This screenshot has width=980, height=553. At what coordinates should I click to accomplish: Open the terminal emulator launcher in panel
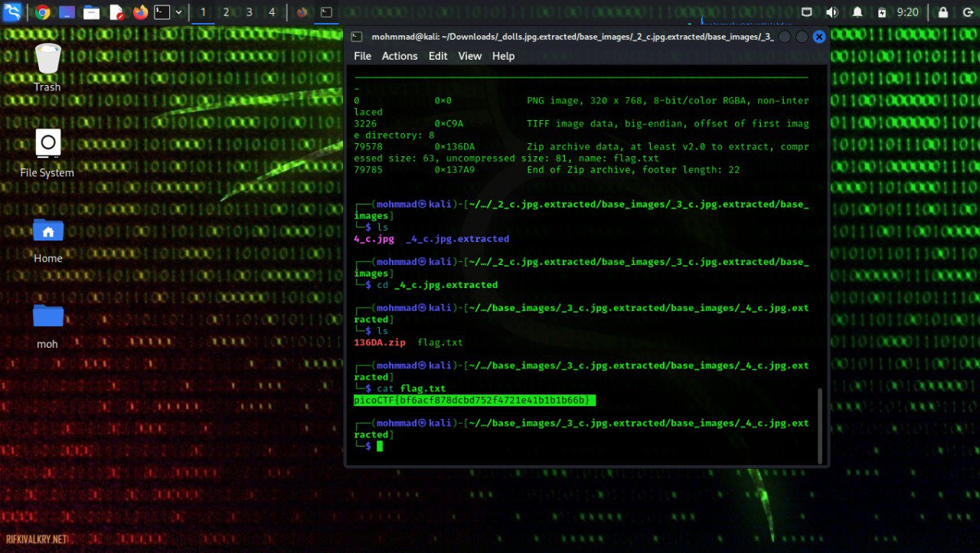click(162, 12)
